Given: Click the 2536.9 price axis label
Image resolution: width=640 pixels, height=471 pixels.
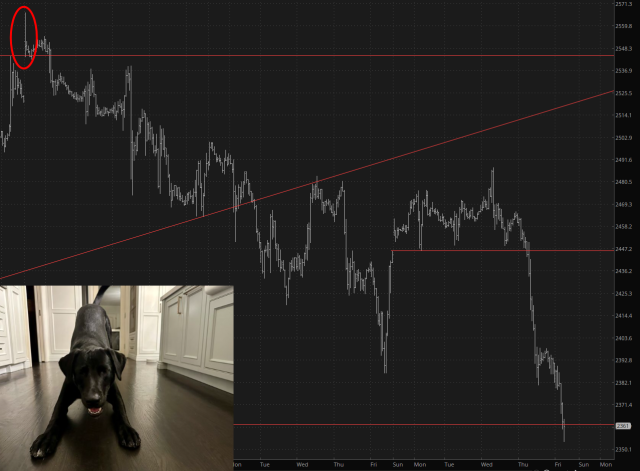Looking at the screenshot, I should click(x=624, y=71).
